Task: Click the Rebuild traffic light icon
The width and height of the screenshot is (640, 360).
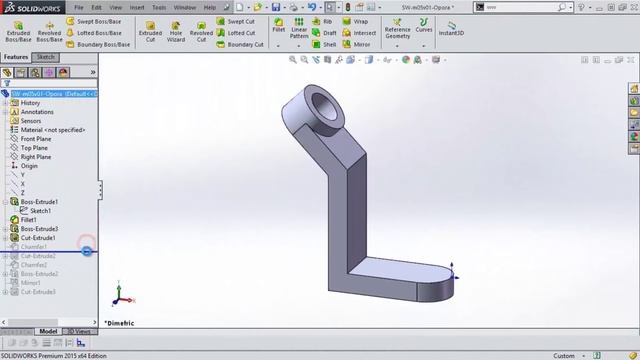Action: 348,7
